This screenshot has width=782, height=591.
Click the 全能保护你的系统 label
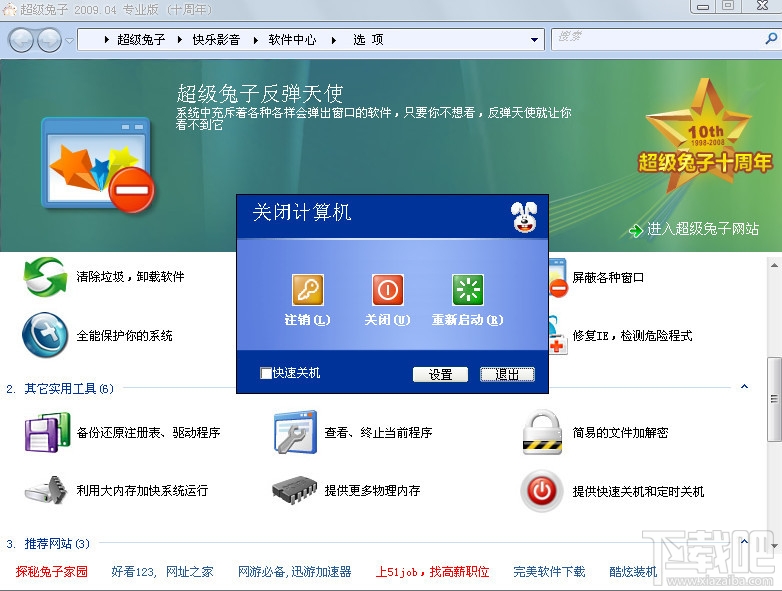(x=124, y=335)
